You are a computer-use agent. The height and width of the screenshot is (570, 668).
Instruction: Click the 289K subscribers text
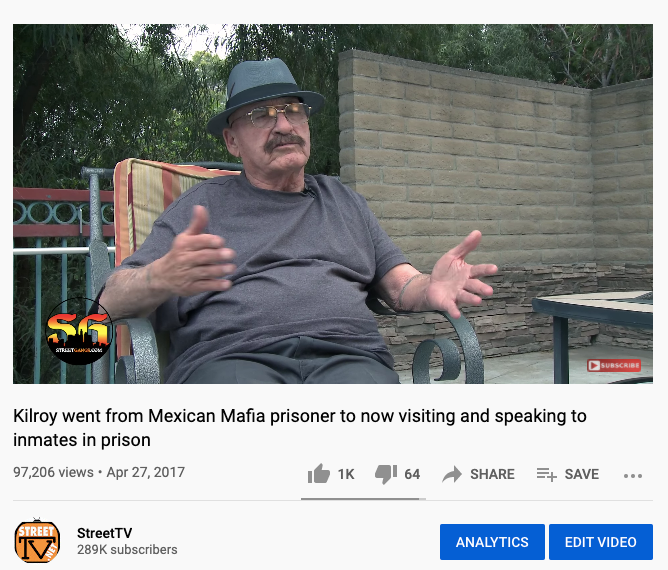point(127,550)
